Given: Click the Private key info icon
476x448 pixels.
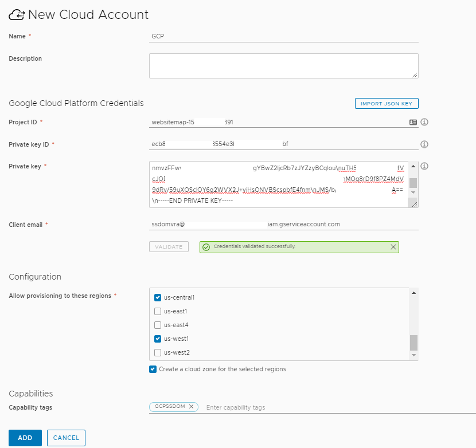Looking at the screenshot, I should coord(424,166).
